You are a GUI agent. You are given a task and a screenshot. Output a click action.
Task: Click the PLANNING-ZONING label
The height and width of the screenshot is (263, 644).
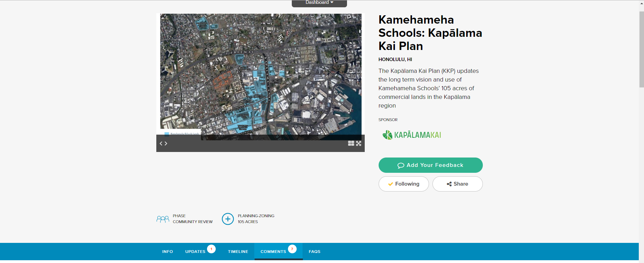(x=256, y=216)
